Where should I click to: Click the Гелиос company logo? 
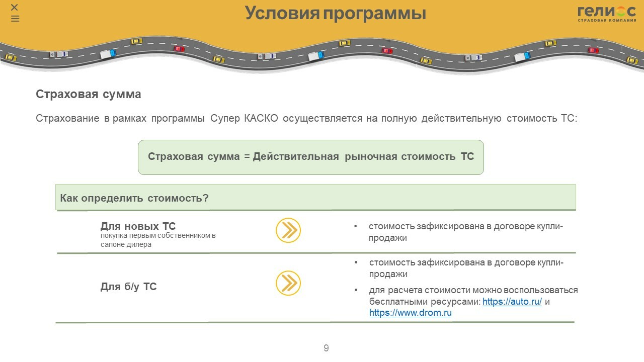(x=606, y=14)
